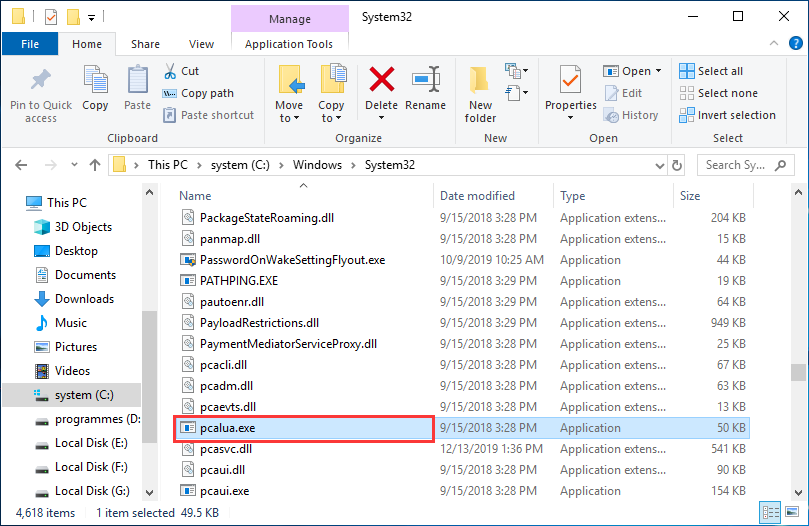The width and height of the screenshot is (809, 526).
Task: Click Invert selection
Action: pos(727,115)
